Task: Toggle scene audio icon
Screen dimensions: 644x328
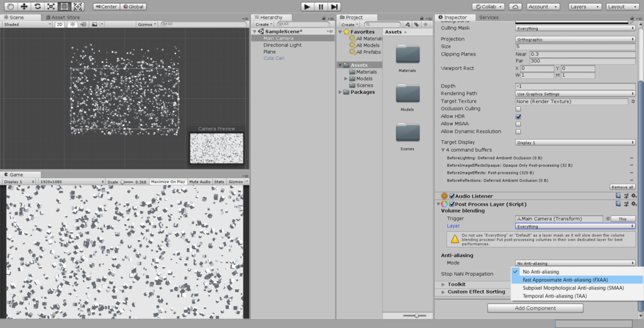Action: [84, 25]
